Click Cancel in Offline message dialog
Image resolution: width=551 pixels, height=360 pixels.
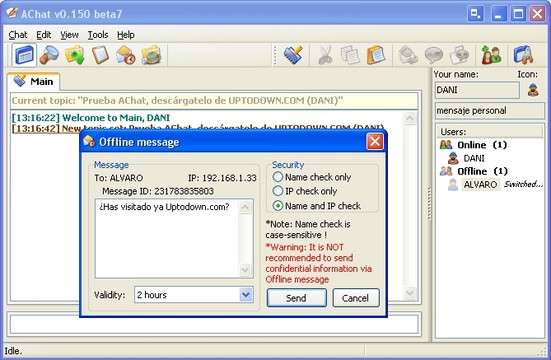356,298
